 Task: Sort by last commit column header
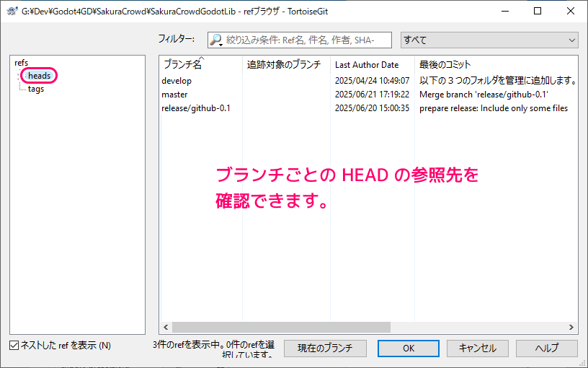tap(445, 65)
